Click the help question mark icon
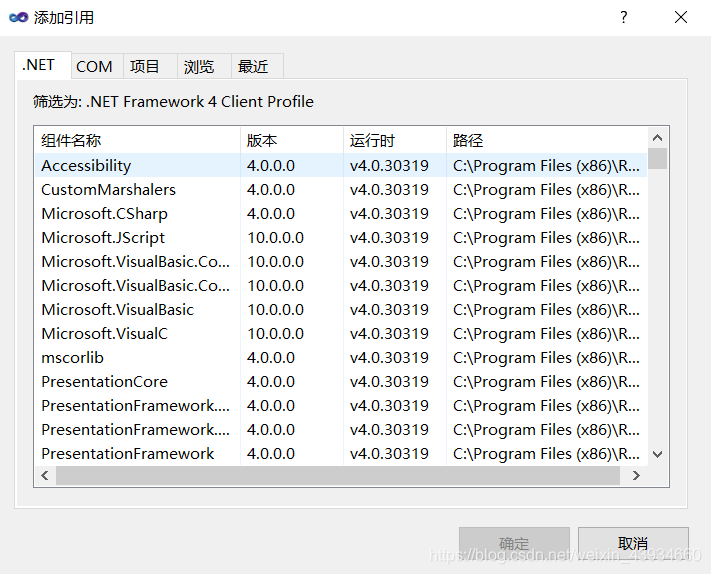 click(624, 17)
